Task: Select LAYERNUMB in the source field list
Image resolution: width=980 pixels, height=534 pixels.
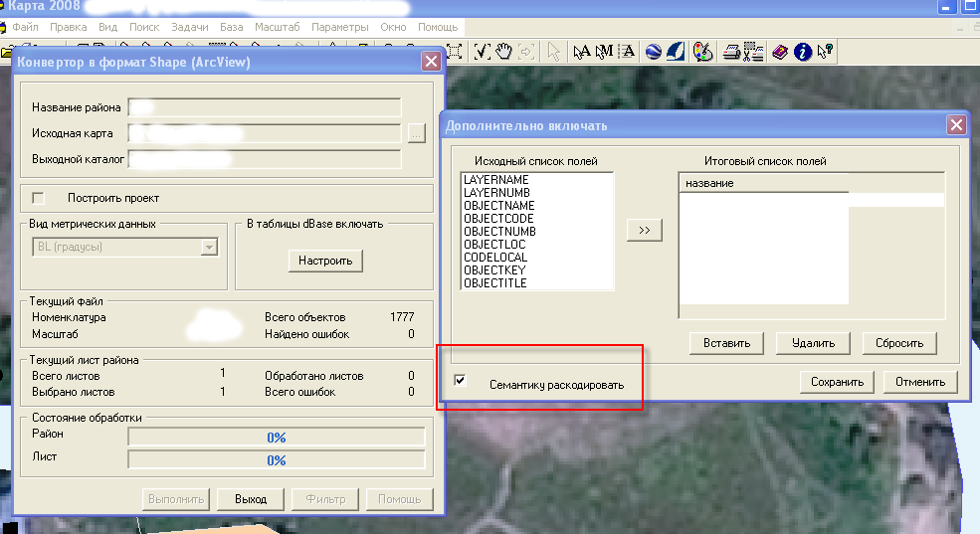Action: pyautogui.click(x=496, y=193)
